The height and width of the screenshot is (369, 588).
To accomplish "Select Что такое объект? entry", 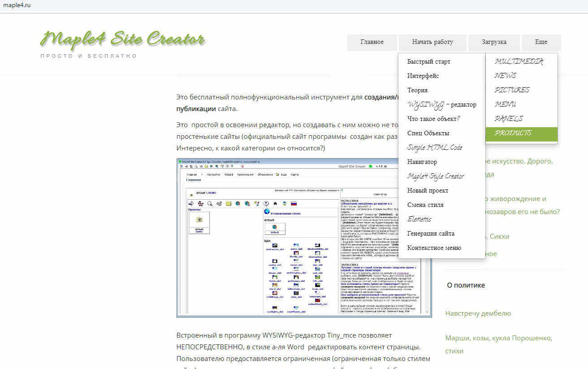I will coord(441,119).
